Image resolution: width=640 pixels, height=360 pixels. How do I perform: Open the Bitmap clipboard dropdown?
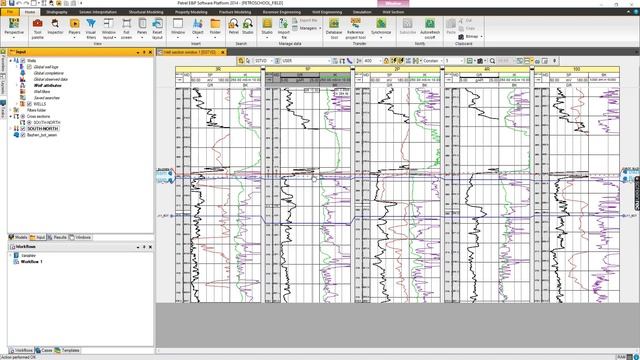(x=470, y=36)
